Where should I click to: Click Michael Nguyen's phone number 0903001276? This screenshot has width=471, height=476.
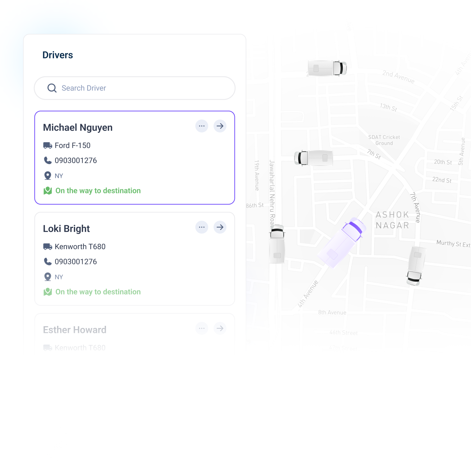click(76, 161)
